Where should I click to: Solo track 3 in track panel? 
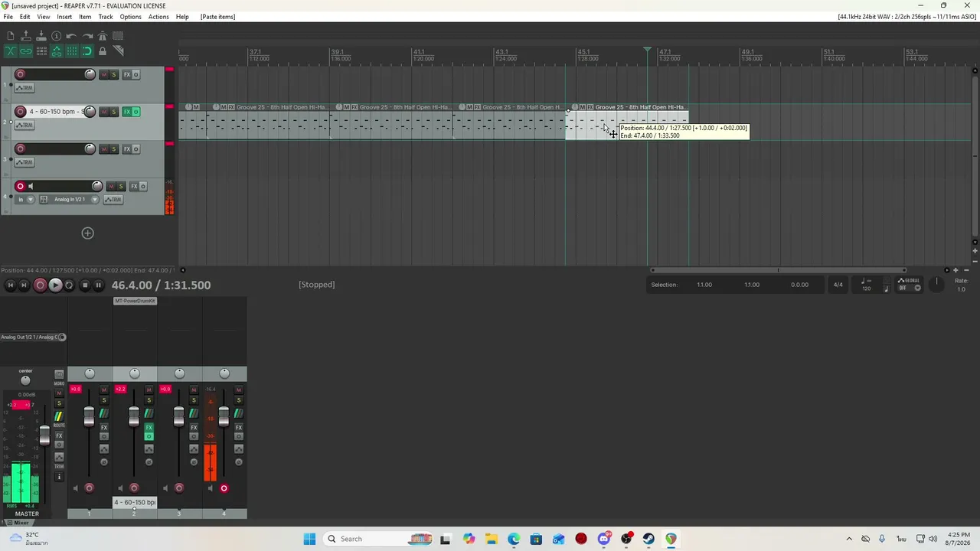pos(114,149)
